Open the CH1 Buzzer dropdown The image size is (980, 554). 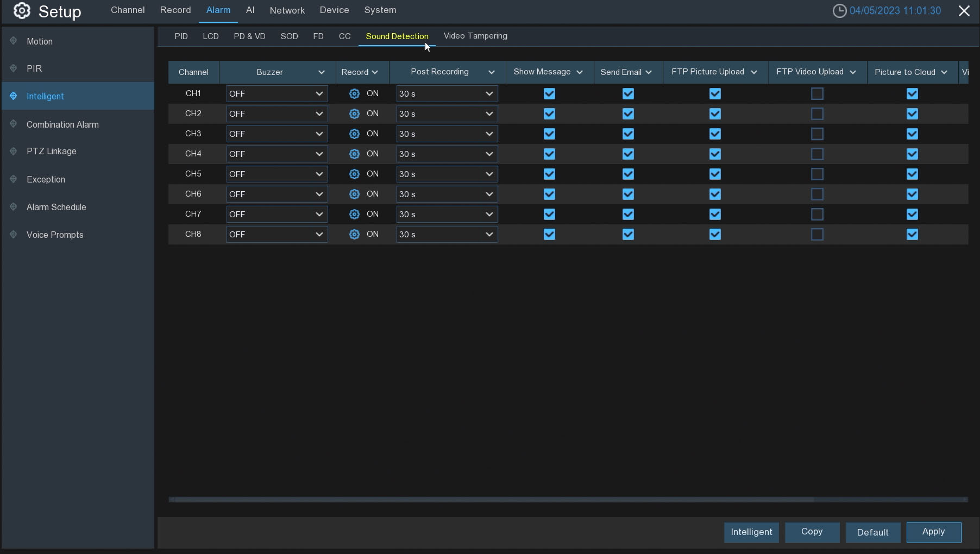pyautogui.click(x=277, y=94)
